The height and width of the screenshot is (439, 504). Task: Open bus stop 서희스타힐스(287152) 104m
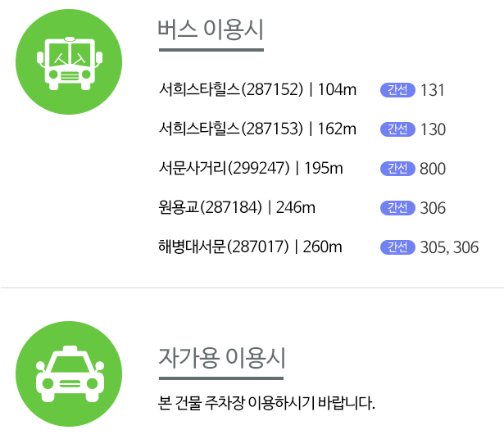coord(258,89)
